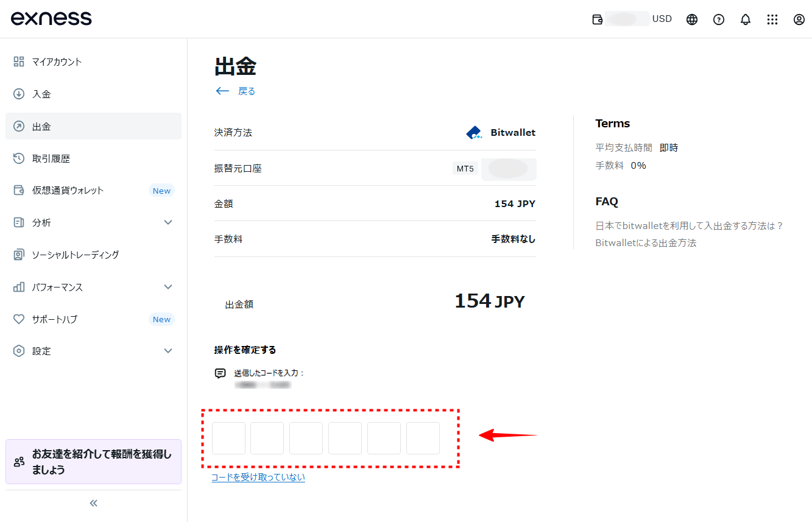Open the notifications bell
Image resolution: width=812 pixels, height=522 pixels.
[x=746, y=19]
